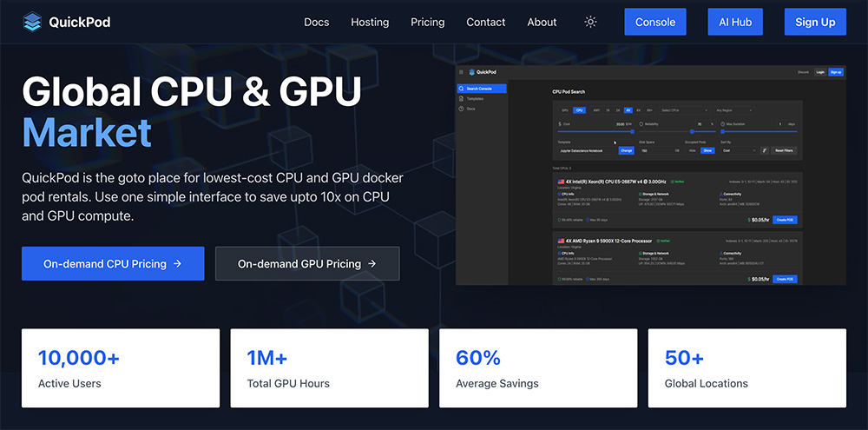868x430 pixels.
Task: Open the Console button in header
Action: [655, 23]
